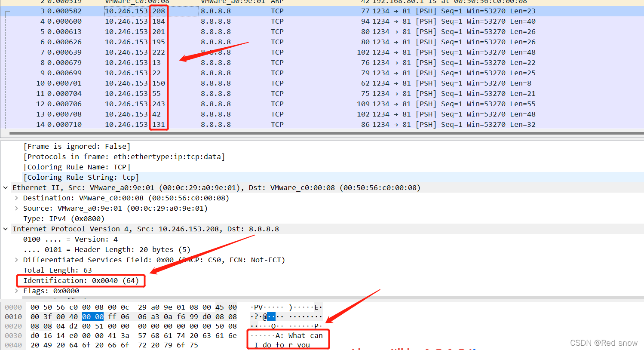Expand the Flags: 0x0000 row
The width and height of the screenshot is (644, 350).
click(x=16, y=291)
